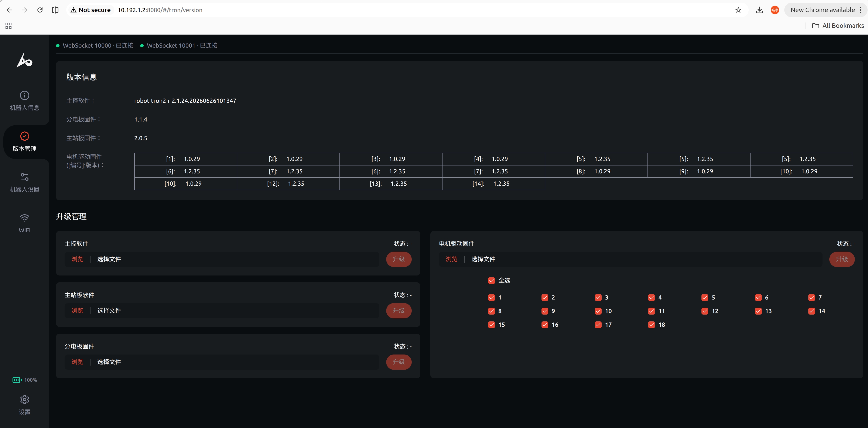Click the 主站板软件 选择文件 input field

222,310
